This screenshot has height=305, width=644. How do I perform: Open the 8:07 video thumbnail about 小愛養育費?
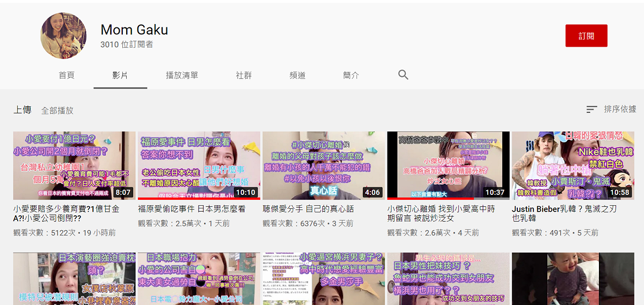74,165
